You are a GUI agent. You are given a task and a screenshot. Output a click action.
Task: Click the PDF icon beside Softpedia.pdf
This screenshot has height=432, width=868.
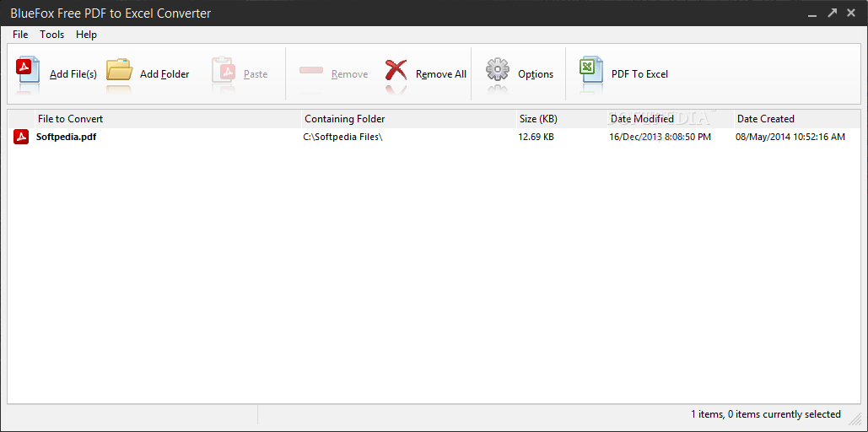(x=21, y=137)
